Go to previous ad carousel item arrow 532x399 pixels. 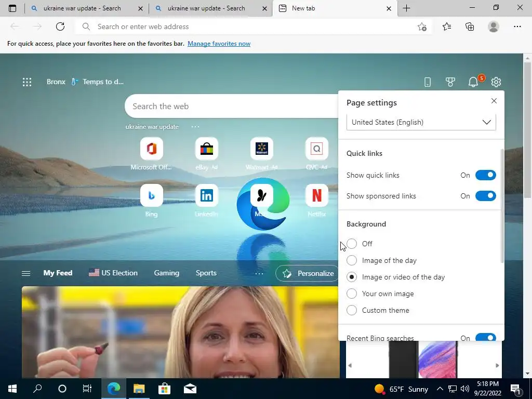350,365
